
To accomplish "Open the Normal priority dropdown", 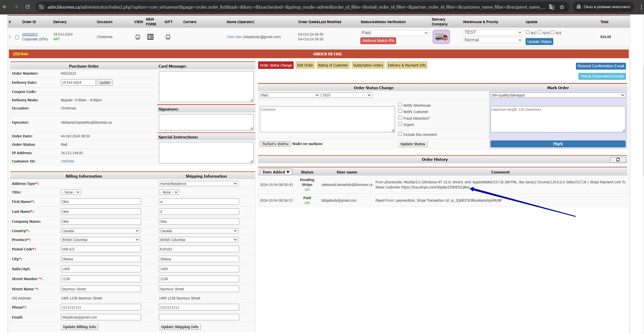I will click(x=493, y=40).
